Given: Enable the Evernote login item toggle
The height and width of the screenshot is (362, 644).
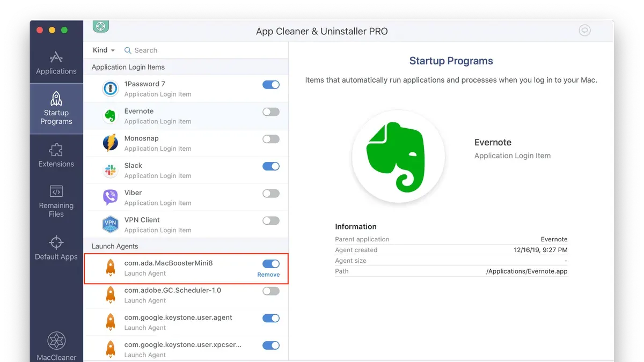Looking at the screenshot, I should click(271, 112).
